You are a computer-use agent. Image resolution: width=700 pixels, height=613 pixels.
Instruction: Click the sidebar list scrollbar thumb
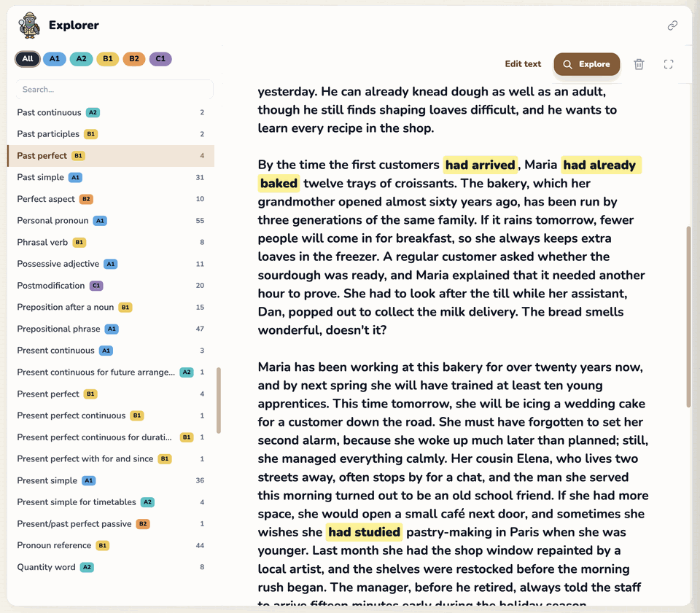[x=219, y=400]
